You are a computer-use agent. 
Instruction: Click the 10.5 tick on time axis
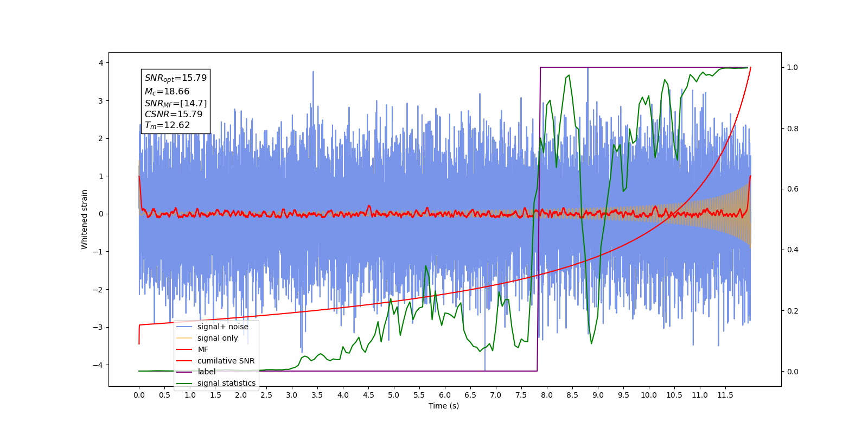click(674, 395)
